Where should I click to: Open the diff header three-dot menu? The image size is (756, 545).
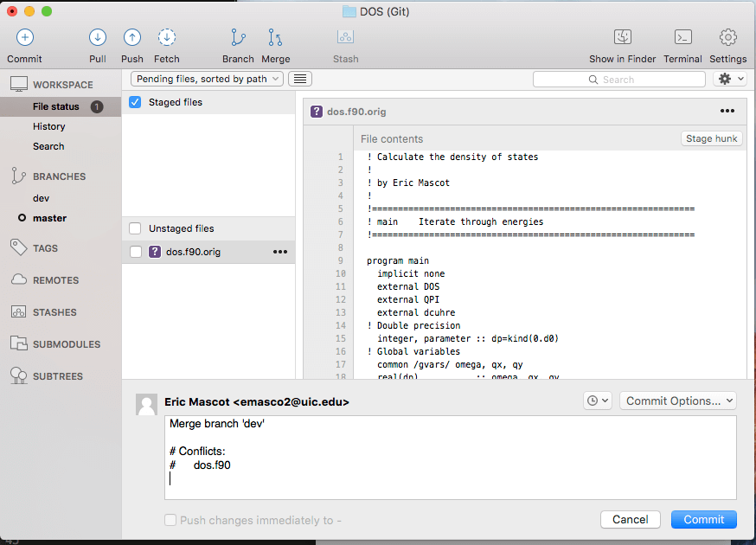pos(727,111)
